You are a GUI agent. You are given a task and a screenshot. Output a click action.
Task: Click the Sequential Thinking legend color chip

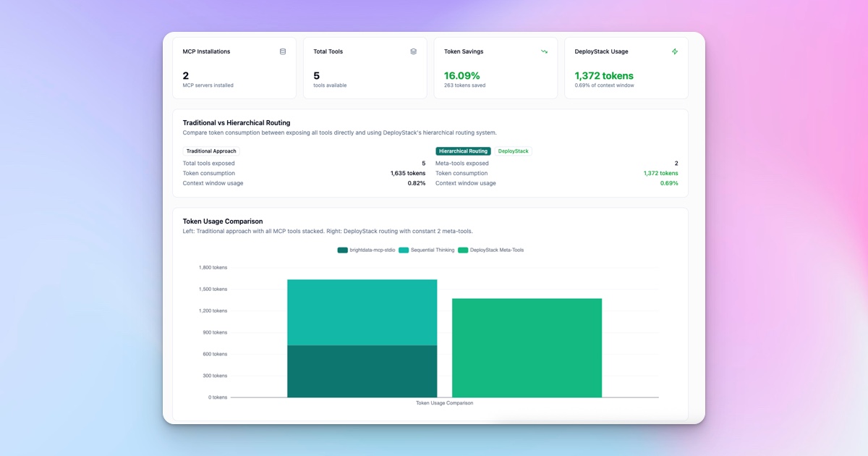[x=404, y=250]
